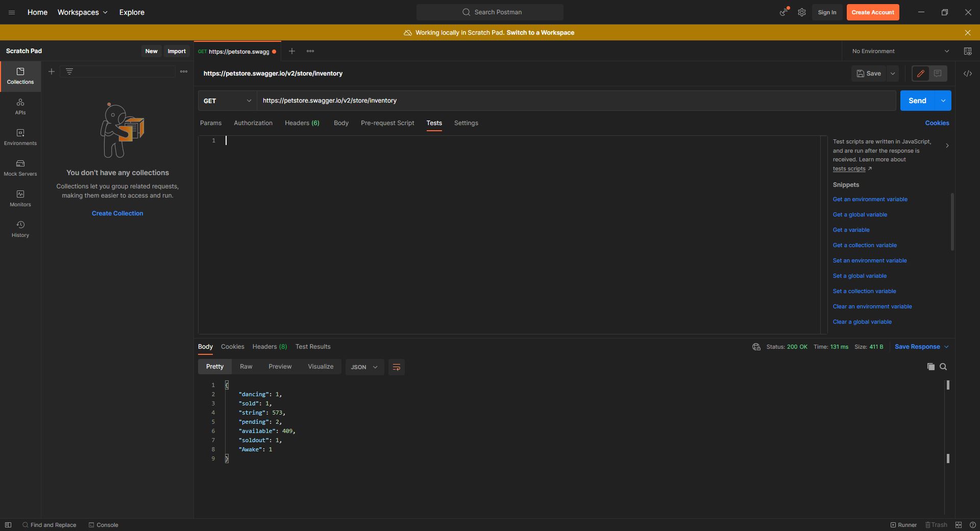Dismiss the Scratch Pad warning banner
This screenshot has height=531, width=980.
pyautogui.click(x=968, y=33)
